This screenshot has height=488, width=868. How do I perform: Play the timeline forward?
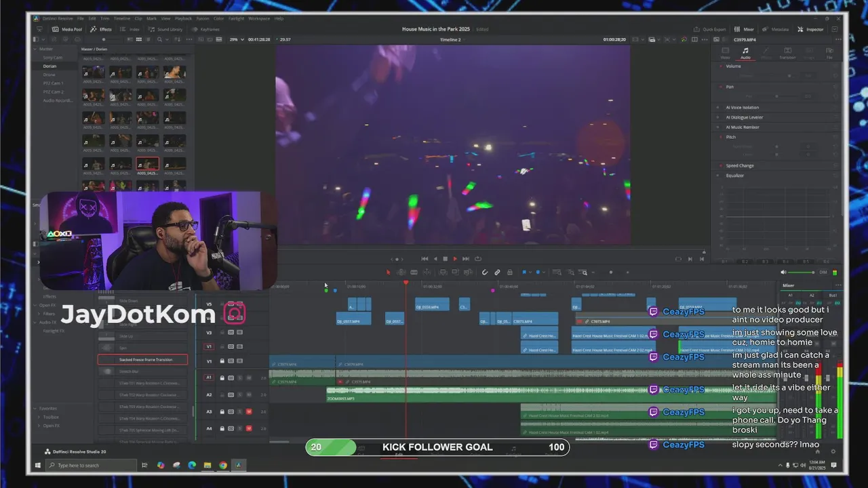454,259
